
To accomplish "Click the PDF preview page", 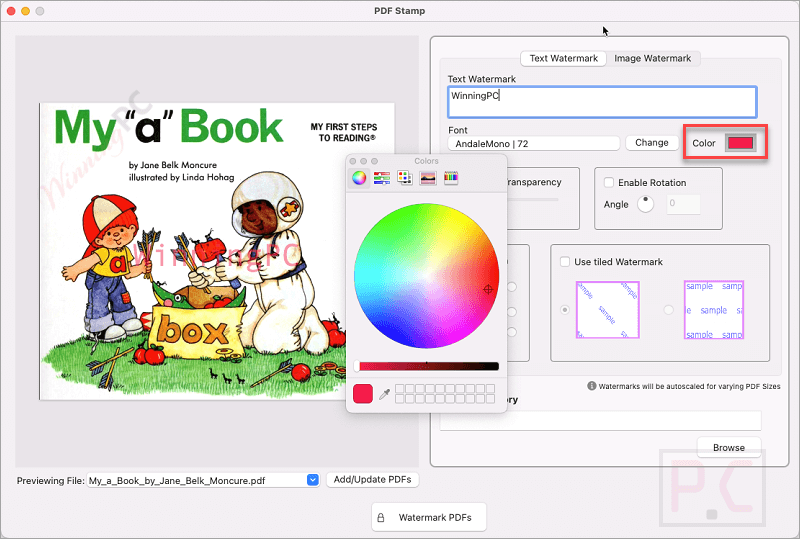I will [216, 252].
